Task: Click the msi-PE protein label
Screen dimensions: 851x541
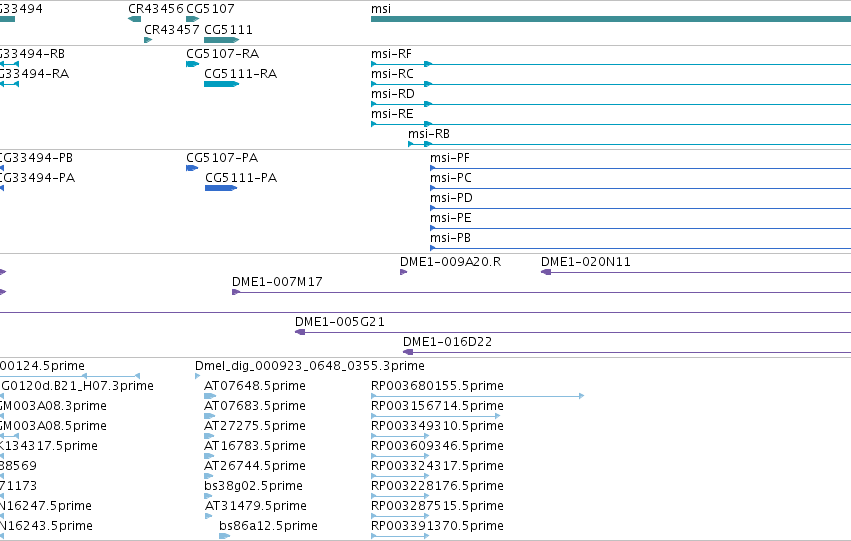Action: point(451,218)
